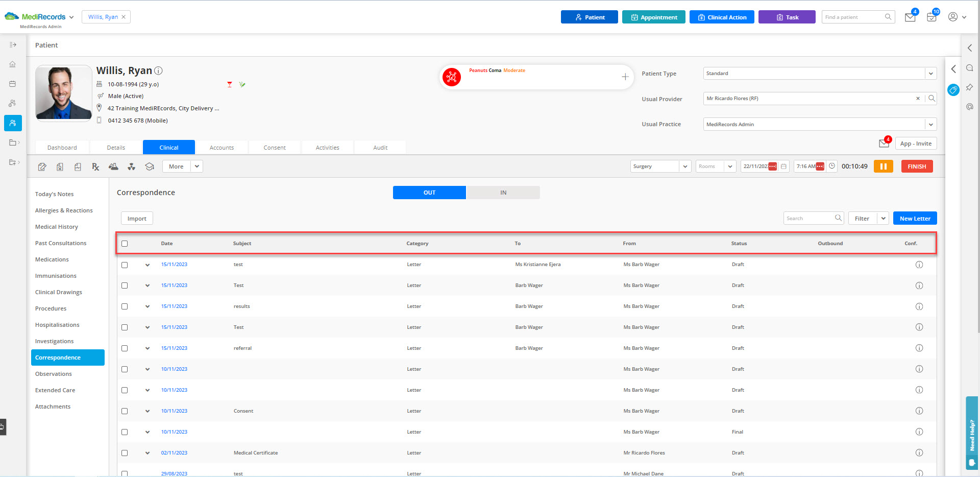Click the certificate document toolbar icon
This screenshot has width=980, height=477.
click(60, 166)
